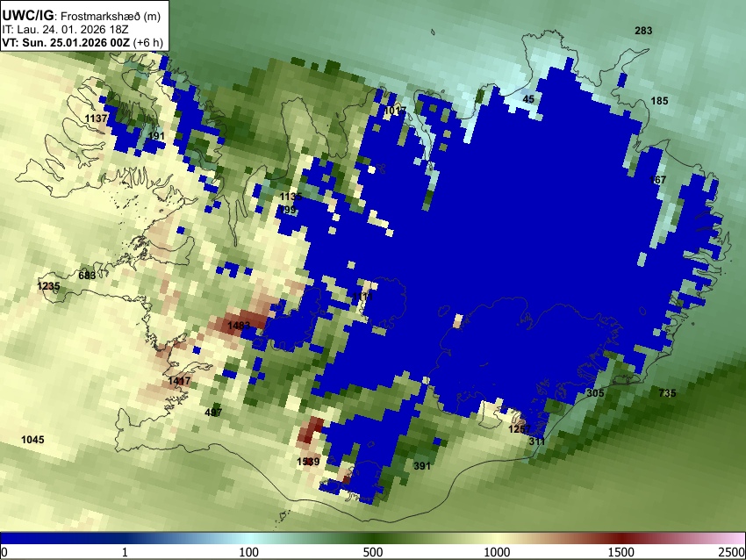Click the map value 45
The image size is (746, 560).
coord(528,99)
